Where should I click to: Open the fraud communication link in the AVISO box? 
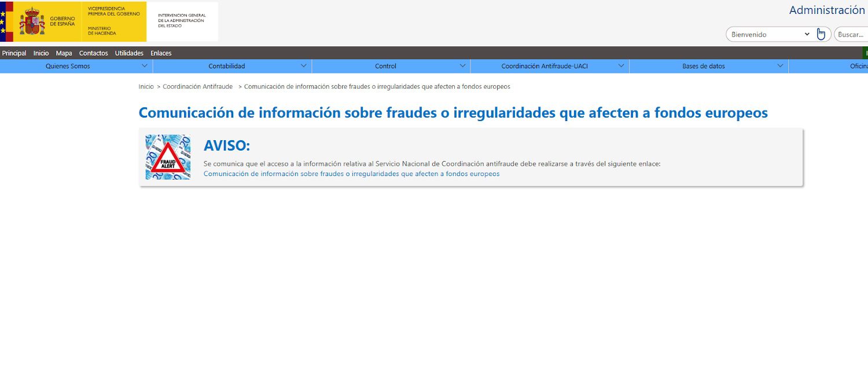(x=350, y=174)
